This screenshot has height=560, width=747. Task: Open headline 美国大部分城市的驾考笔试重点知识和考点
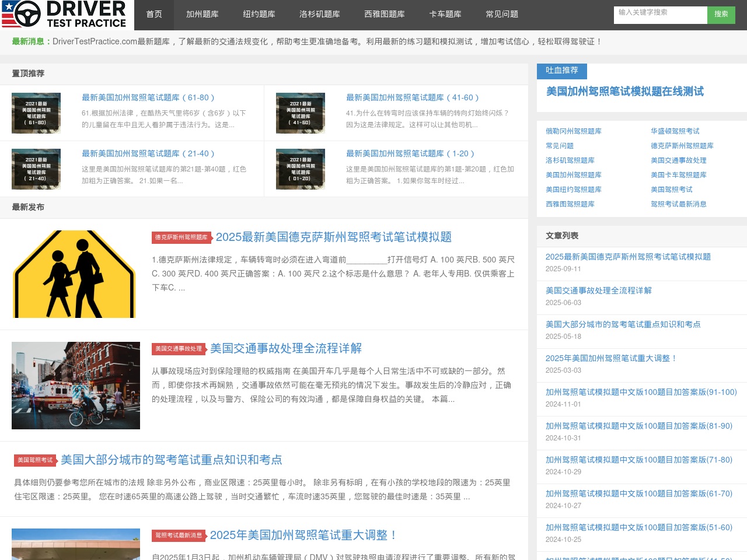coord(172,460)
